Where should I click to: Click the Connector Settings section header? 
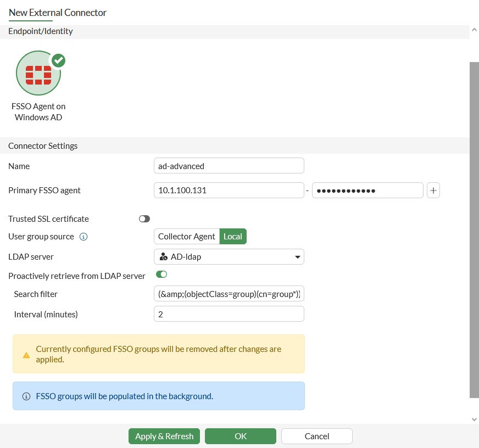[43, 146]
